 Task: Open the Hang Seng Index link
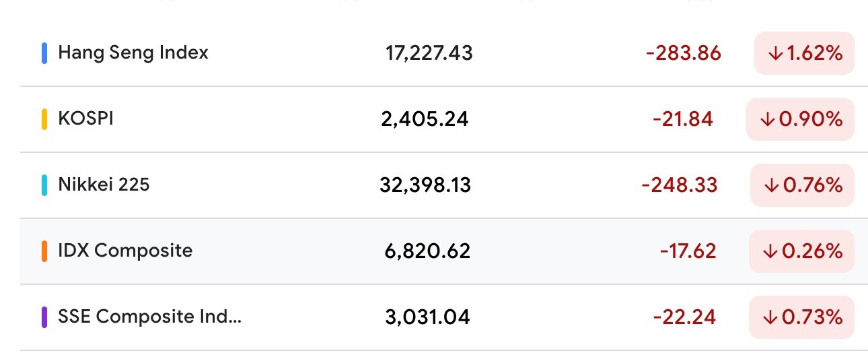133,53
